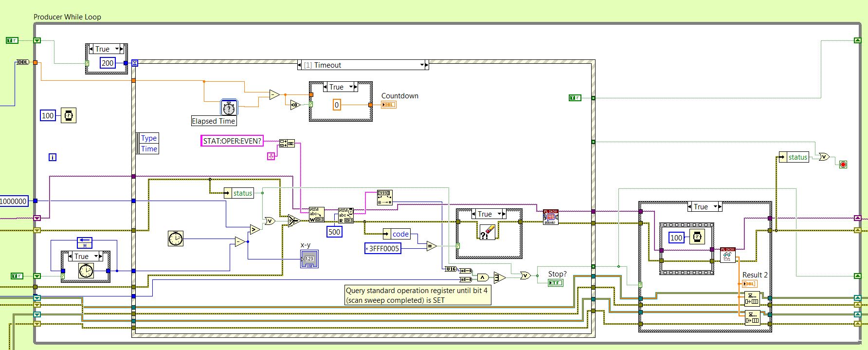Click the STAT:OPER:EVEN? string constant
Screen dimensions: 868x350
(x=232, y=141)
